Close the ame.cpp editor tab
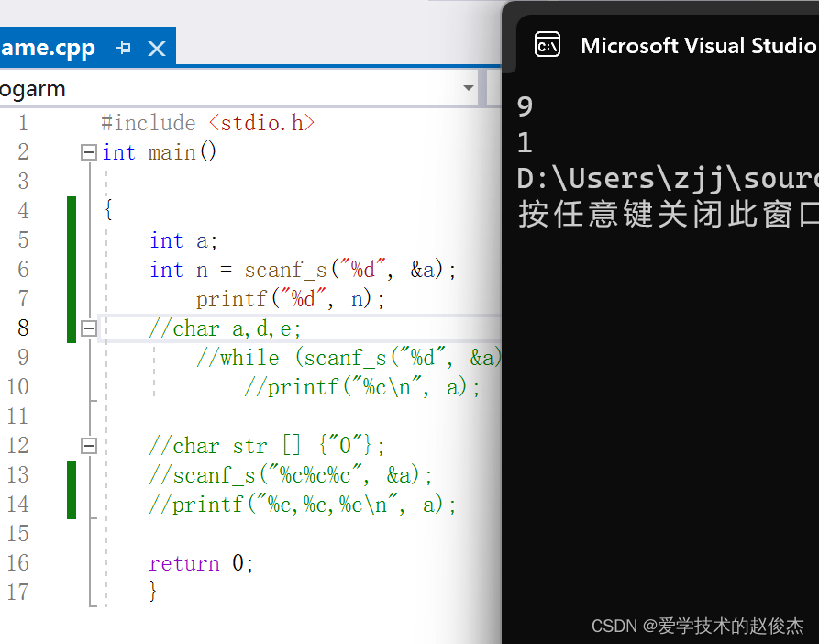819x644 pixels. 157,49
